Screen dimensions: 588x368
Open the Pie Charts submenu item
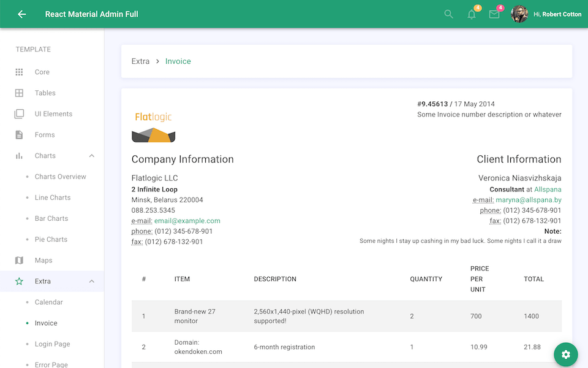[50, 239]
